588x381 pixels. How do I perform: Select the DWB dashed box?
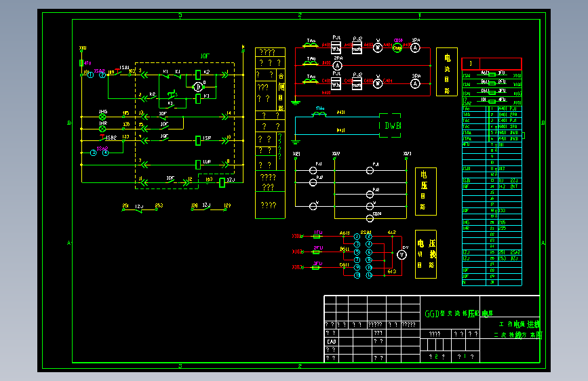[390, 125]
